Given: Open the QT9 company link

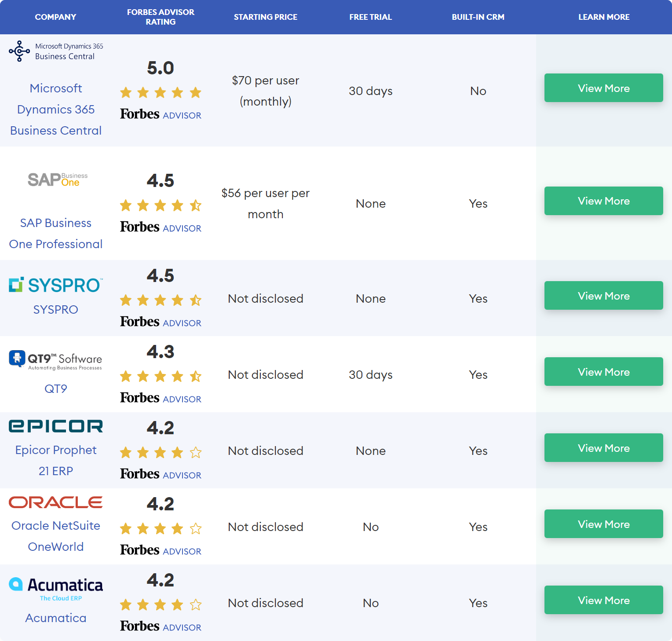Looking at the screenshot, I should pos(56,389).
